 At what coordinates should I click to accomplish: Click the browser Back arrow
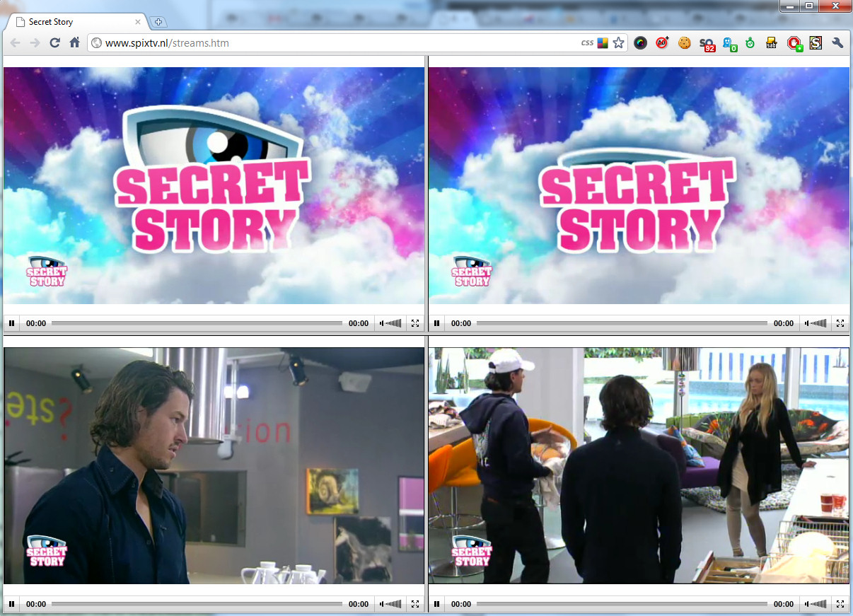click(x=15, y=43)
